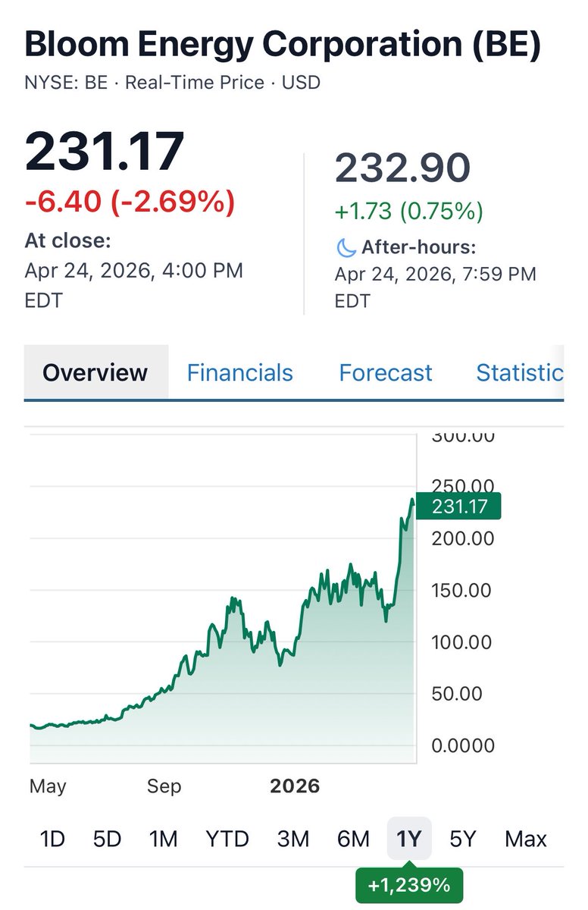Open the Overview tab
Viewport: 588px width, 910px height.
click(95, 372)
